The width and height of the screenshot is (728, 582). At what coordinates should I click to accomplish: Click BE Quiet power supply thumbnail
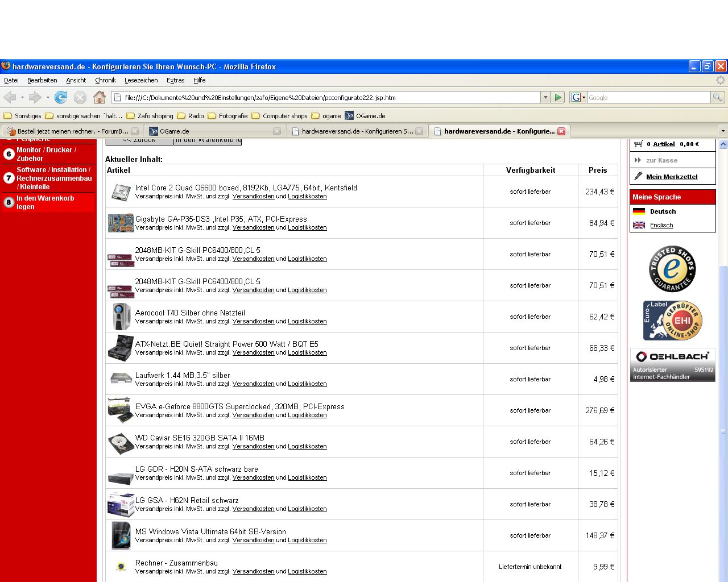(x=121, y=348)
